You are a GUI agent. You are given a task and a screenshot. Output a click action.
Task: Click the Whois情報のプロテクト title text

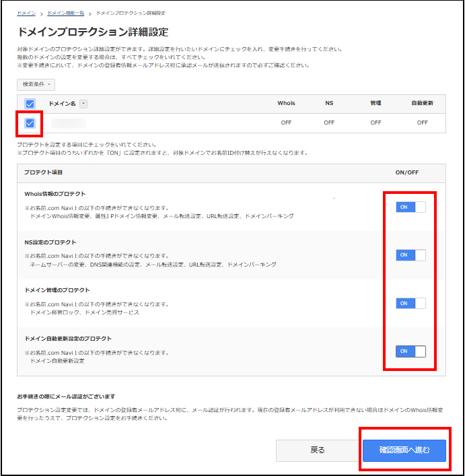(55, 194)
